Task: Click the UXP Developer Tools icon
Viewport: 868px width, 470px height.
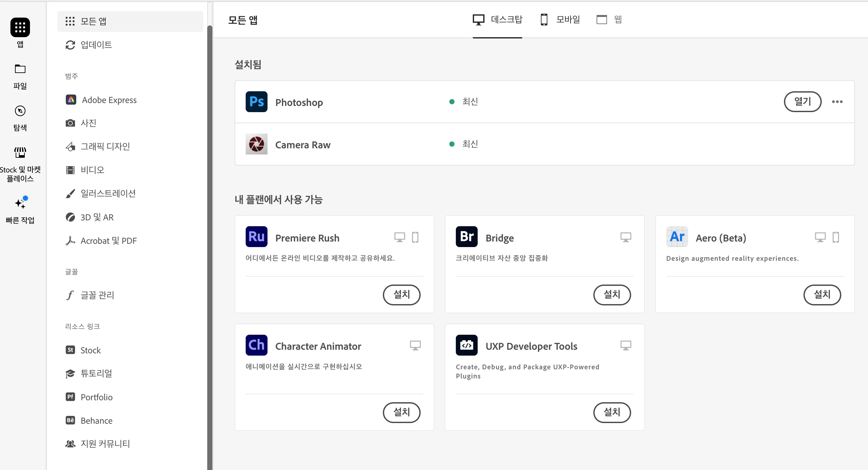Action: [466, 345]
